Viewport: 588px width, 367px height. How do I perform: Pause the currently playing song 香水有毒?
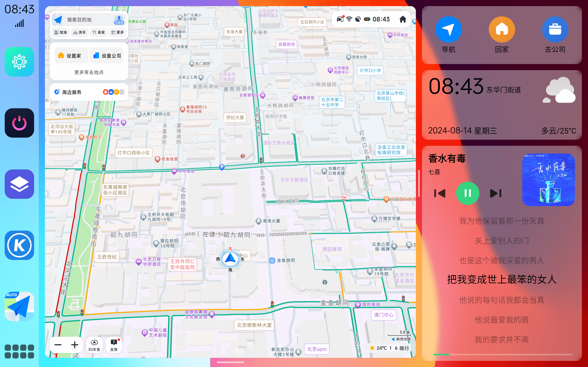click(x=468, y=193)
